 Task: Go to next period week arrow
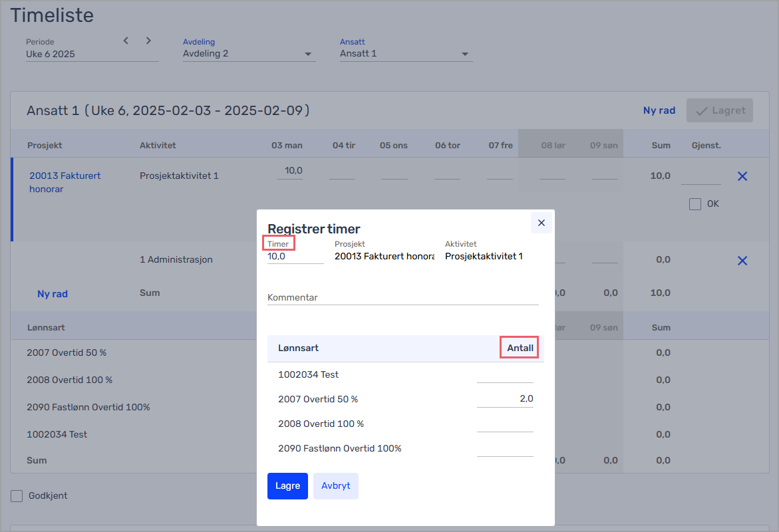click(x=148, y=41)
